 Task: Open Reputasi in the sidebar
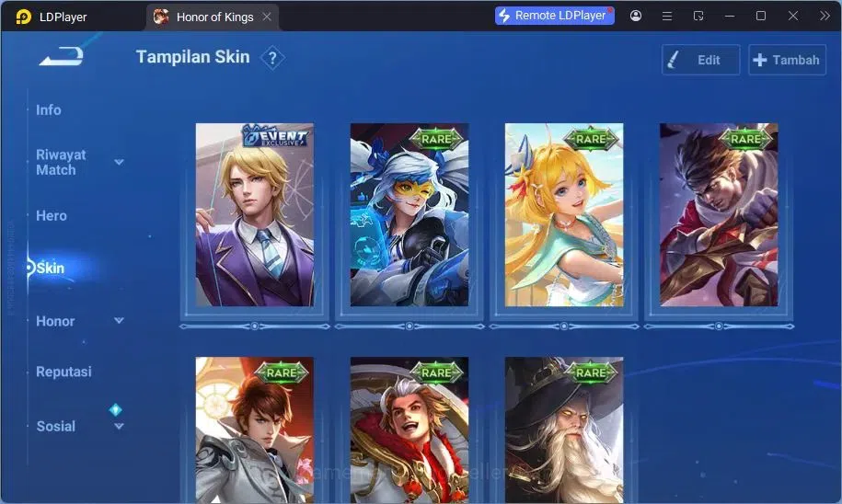(x=63, y=372)
